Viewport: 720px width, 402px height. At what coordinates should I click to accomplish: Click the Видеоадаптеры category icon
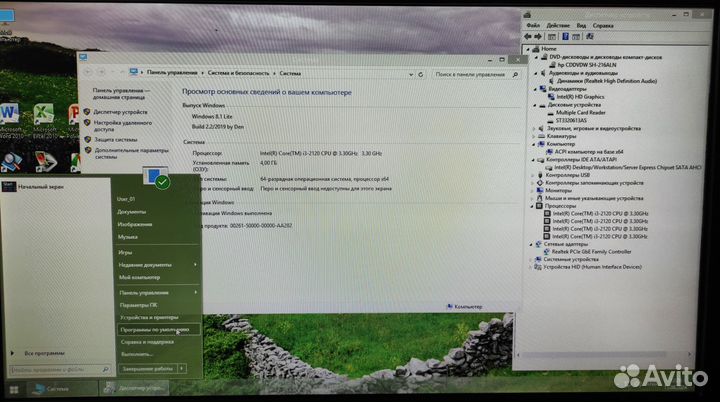coord(543,89)
